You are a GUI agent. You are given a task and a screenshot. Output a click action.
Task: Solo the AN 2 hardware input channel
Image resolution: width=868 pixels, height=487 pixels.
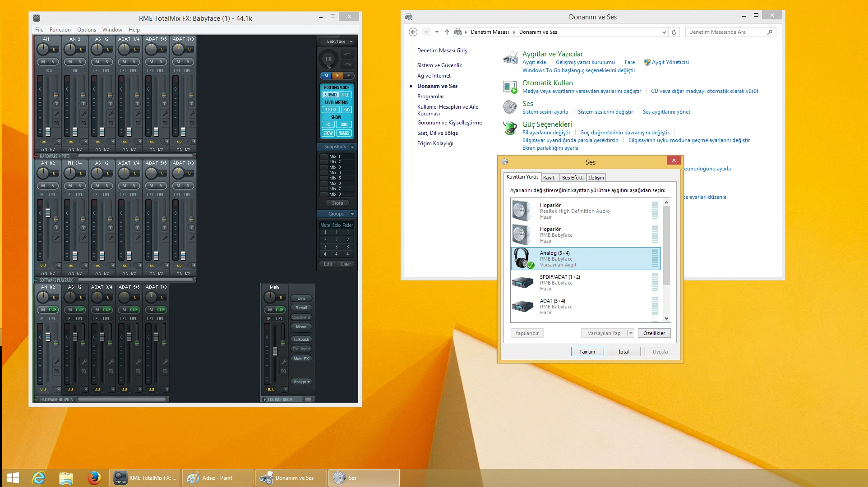80,62
